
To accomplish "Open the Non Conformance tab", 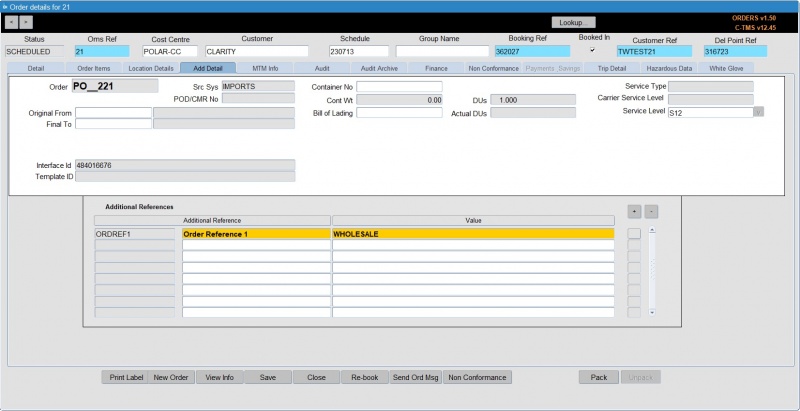I will (493, 68).
